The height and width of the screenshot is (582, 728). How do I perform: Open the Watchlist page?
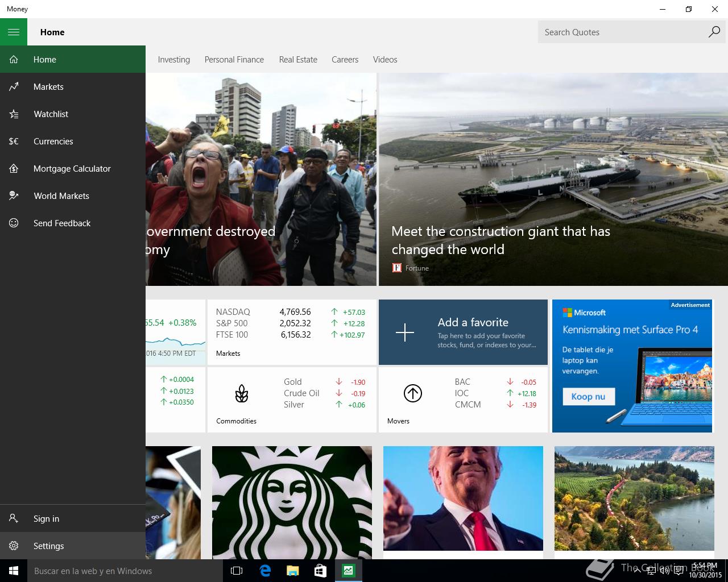73,114
